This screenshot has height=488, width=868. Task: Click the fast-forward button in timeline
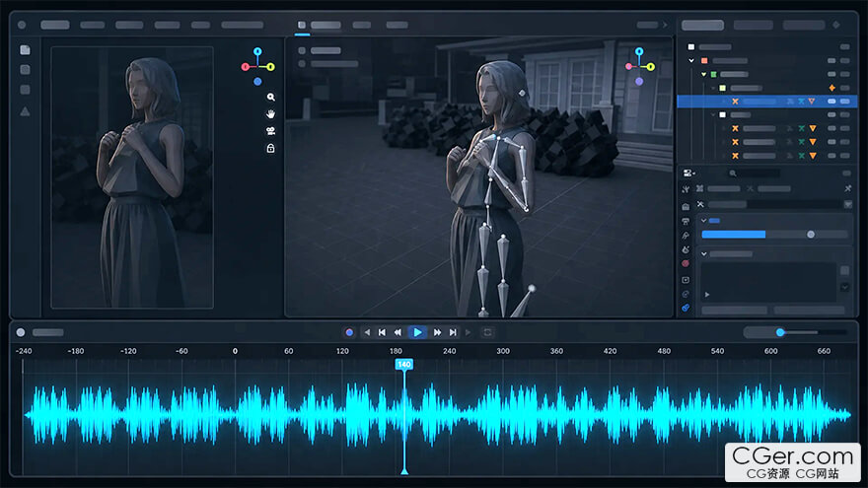click(437, 332)
